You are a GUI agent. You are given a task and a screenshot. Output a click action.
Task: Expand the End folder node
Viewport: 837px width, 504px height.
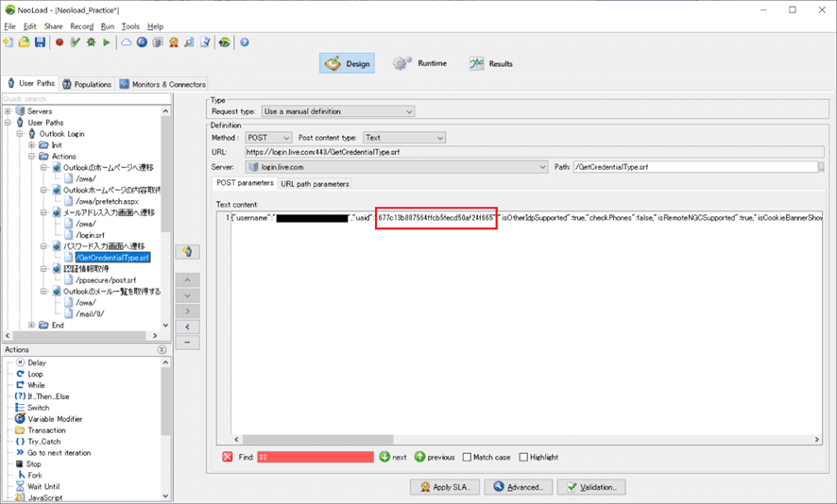[31, 325]
